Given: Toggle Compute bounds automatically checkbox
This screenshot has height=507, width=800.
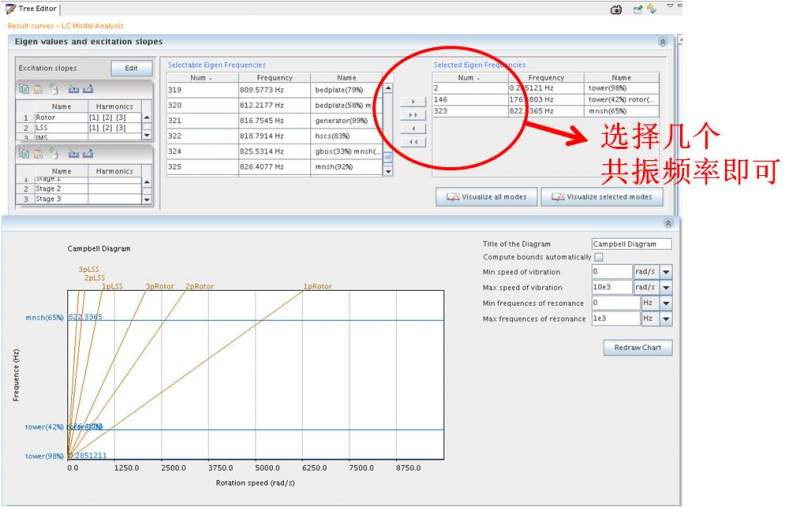Looking at the screenshot, I should [598, 257].
